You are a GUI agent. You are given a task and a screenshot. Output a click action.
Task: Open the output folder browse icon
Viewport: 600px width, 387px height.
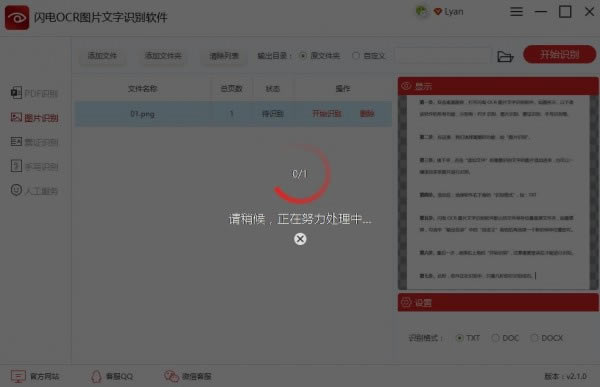[505, 56]
